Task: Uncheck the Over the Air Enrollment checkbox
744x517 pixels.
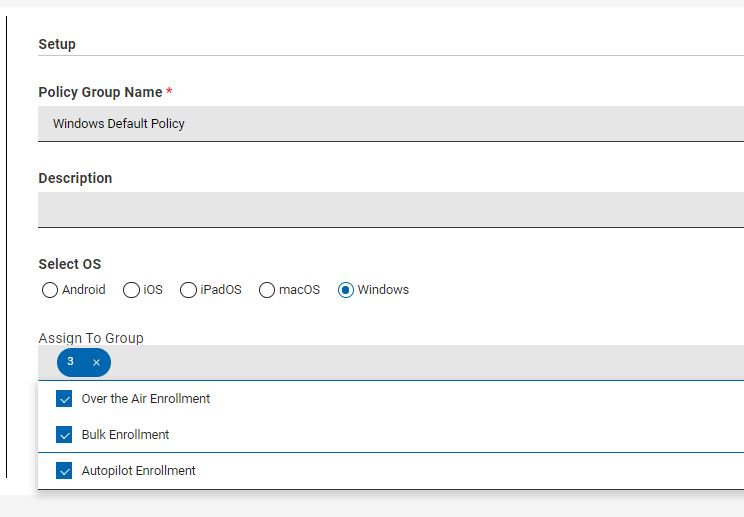Action: pyautogui.click(x=64, y=399)
